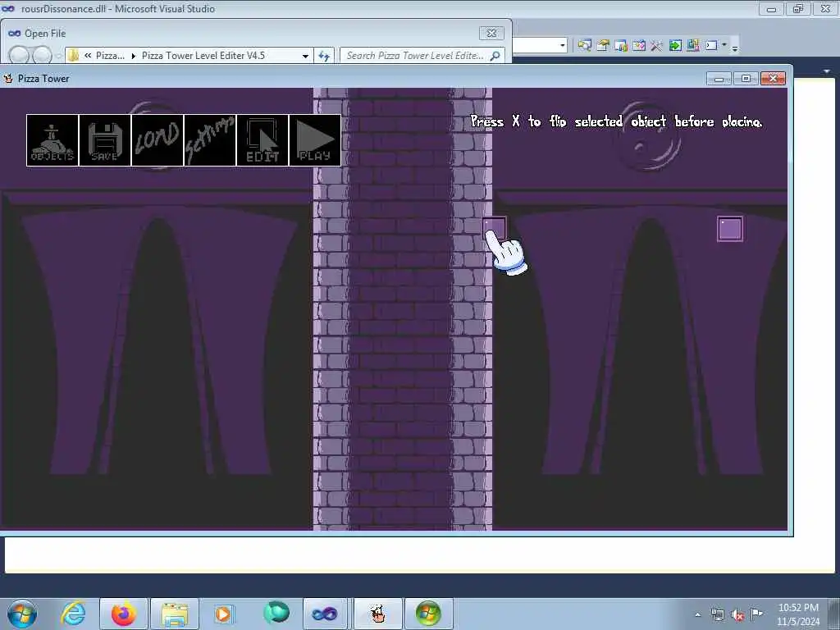Select the purple block beside the brick pillar
The height and width of the screenshot is (630, 840).
tap(495, 229)
